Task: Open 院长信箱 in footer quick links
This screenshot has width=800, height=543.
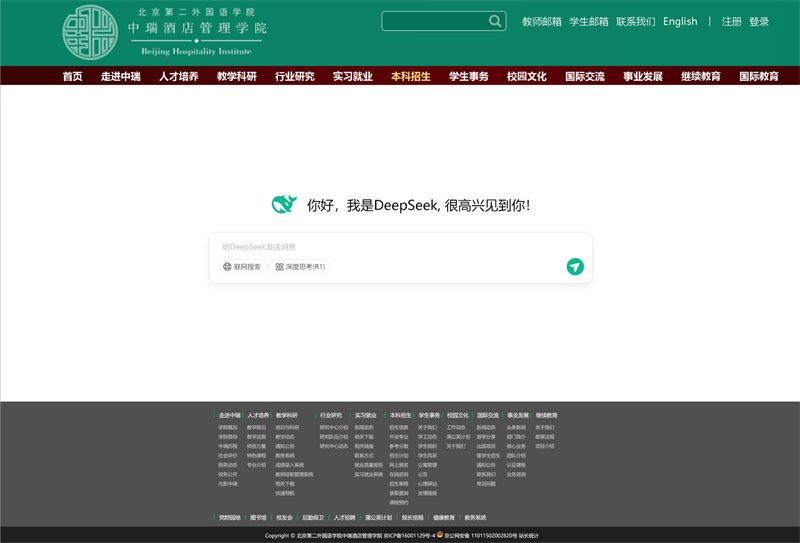Action: coord(412,517)
